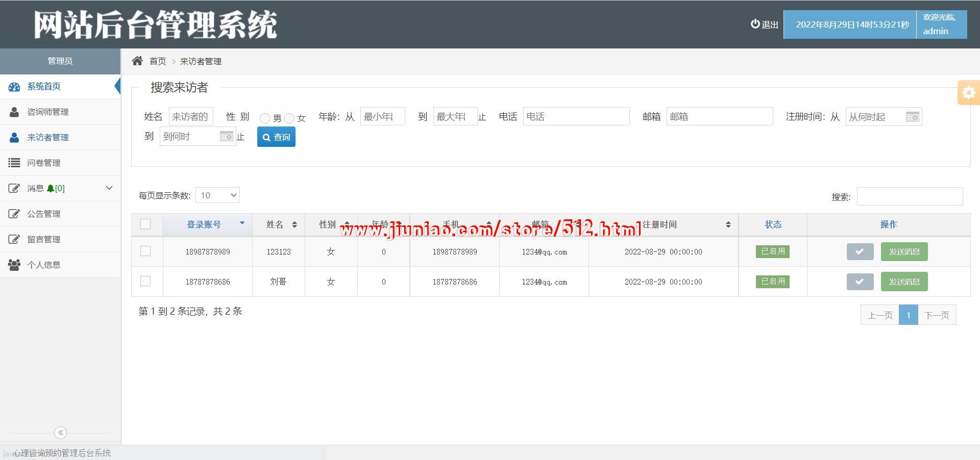
Task: Click the edit icon beside 留言管理
Action: pyautogui.click(x=14, y=239)
